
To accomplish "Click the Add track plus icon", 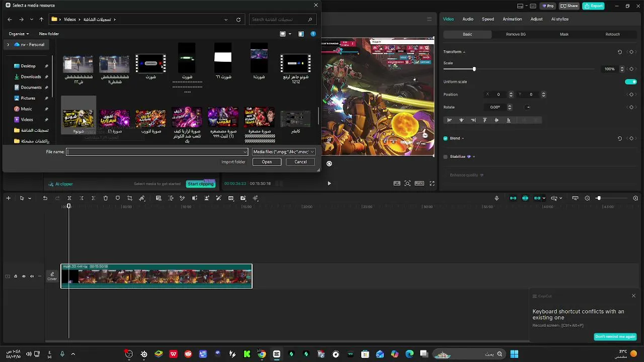I will pyautogui.click(x=8, y=198).
